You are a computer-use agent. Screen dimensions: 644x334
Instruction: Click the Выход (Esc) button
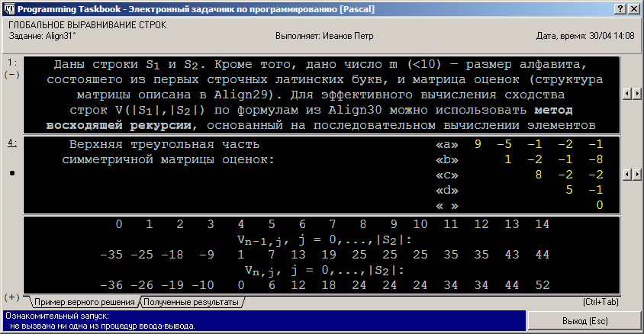pyautogui.click(x=584, y=321)
